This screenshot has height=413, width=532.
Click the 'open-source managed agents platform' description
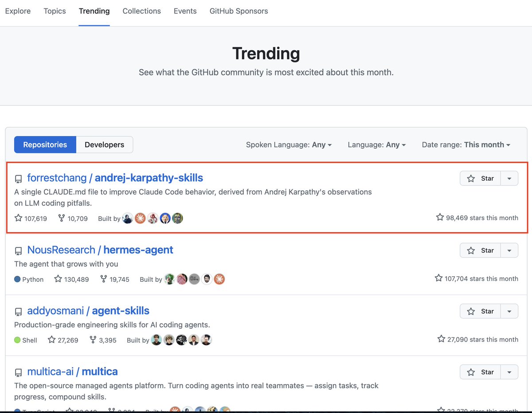click(196, 391)
